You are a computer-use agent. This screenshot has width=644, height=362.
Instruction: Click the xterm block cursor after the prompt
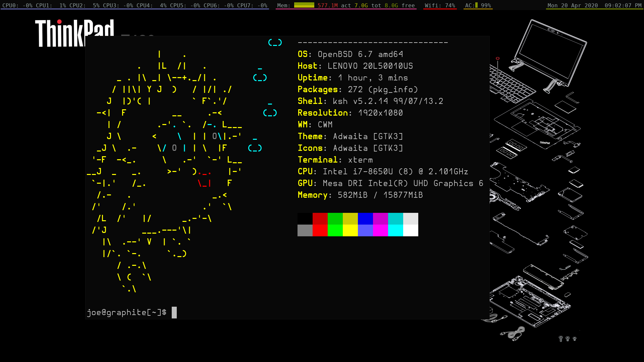click(174, 312)
